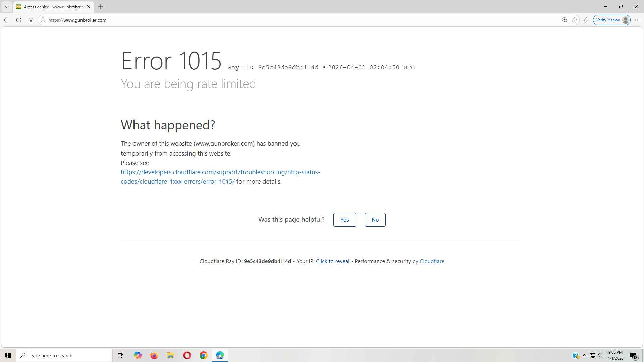Show hidden system tray icons

click(585, 355)
